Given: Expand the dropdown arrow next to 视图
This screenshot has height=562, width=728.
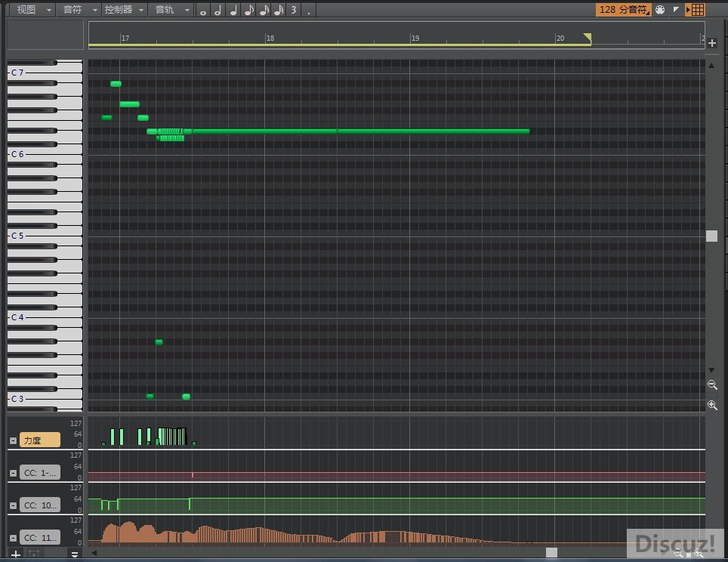Looking at the screenshot, I should (x=49, y=10).
